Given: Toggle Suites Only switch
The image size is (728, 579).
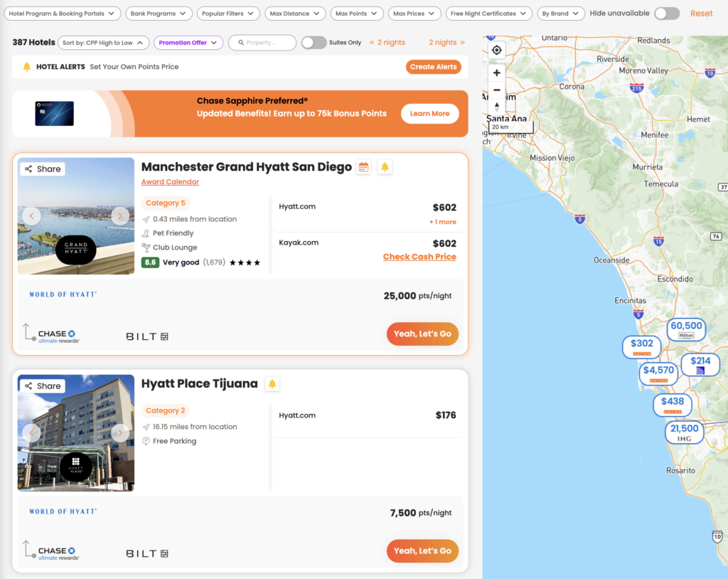Looking at the screenshot, I should 314,42.
